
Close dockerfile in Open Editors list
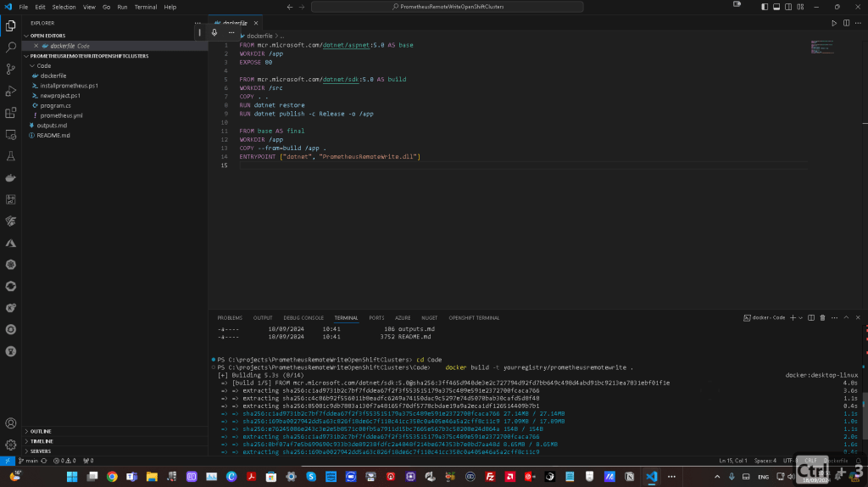(x=36, y=46)
